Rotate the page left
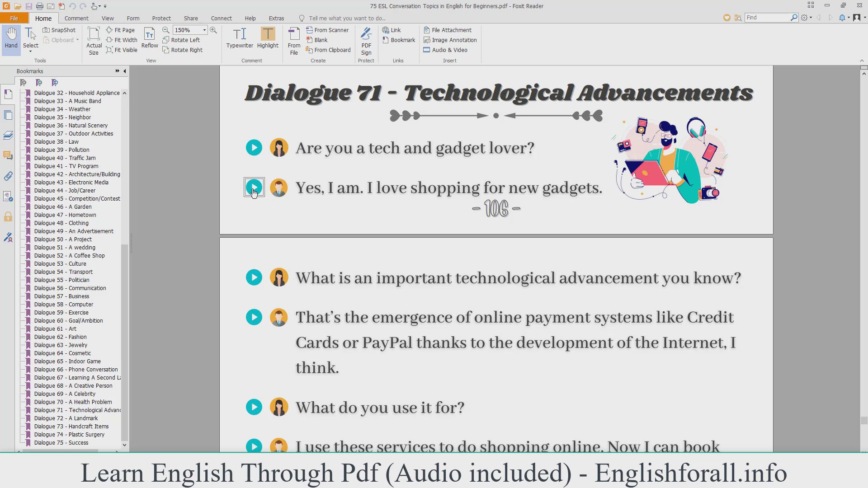The width and height of the screenshot is (868, 488). (x=181, y=40)
